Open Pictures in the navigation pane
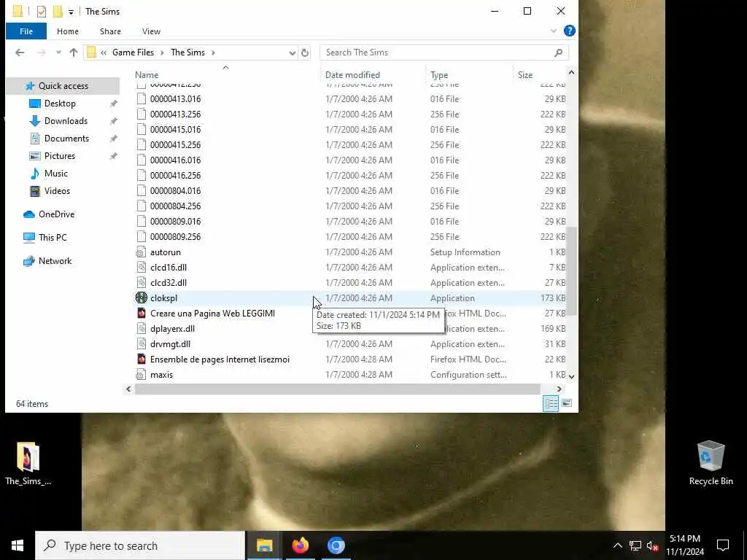747x560 pixels. [59, 156]
